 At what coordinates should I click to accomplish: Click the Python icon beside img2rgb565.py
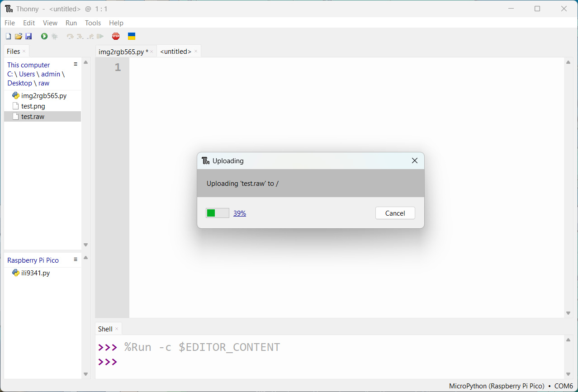pos(16,95)
